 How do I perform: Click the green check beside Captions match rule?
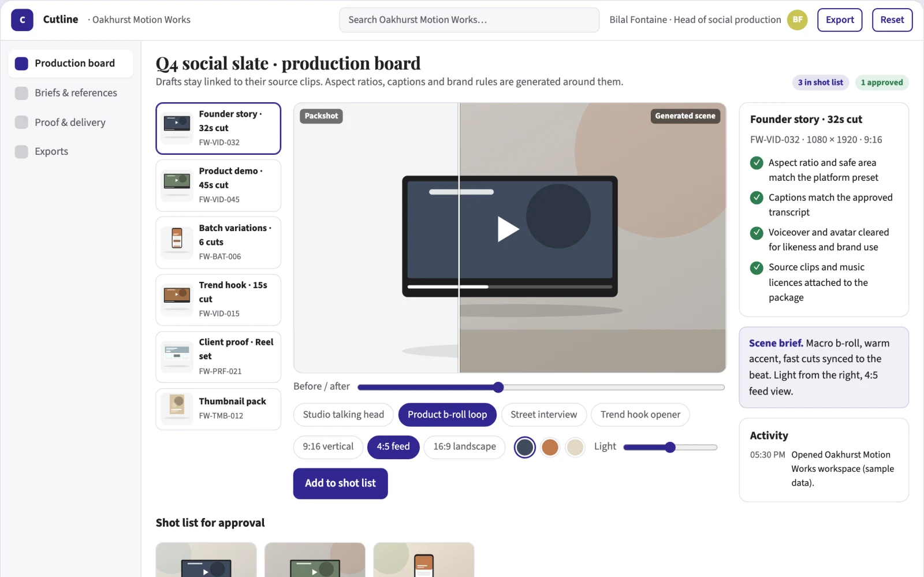[757, 198]
